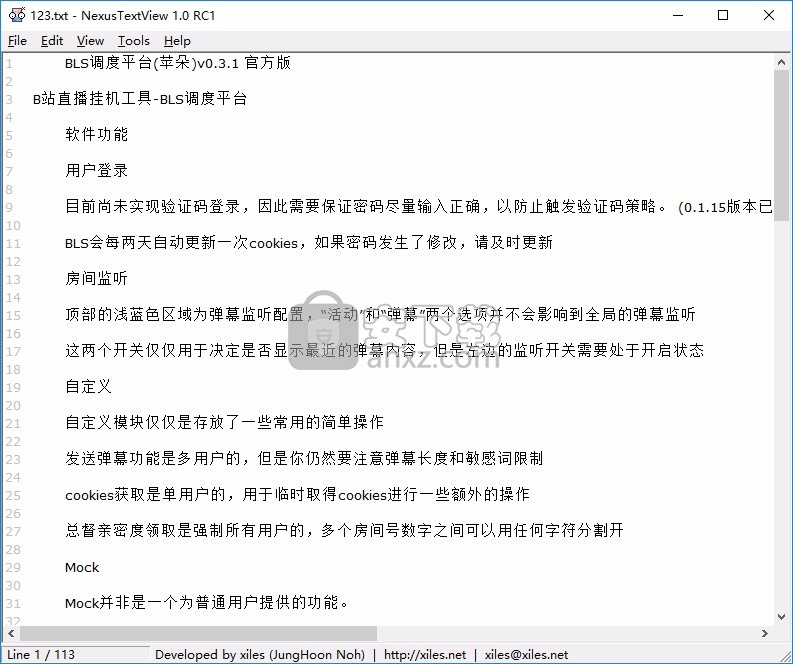Click the vertical scrollbar thumb
This screenshot has width=793, height=664.
[781, 146]
